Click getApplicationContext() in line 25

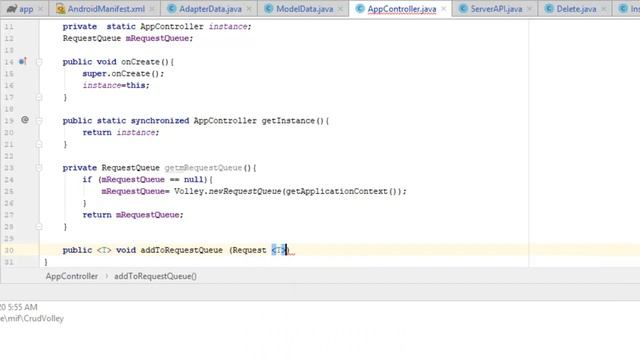pos(342,191)
